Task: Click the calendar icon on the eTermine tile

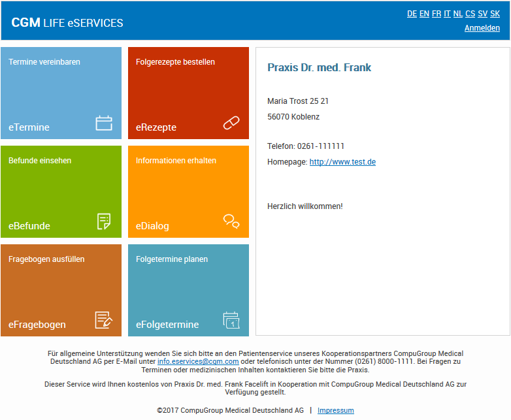Action: [x=104, y=123]
